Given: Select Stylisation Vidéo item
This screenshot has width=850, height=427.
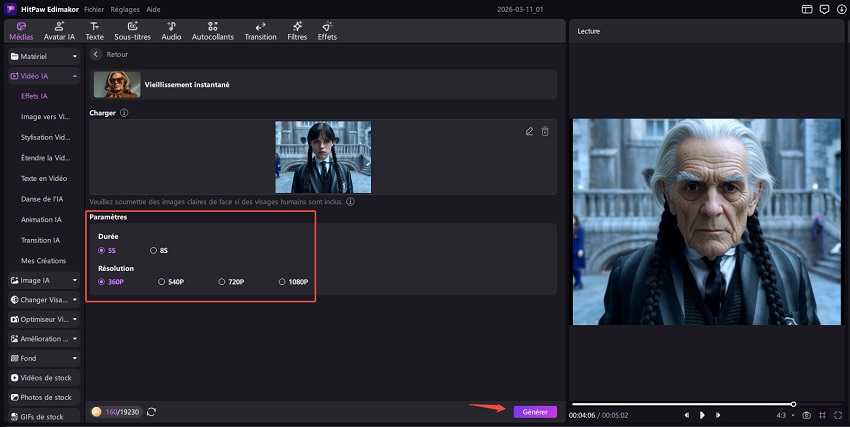Looking at the screenshot, I should click(45, 137).
